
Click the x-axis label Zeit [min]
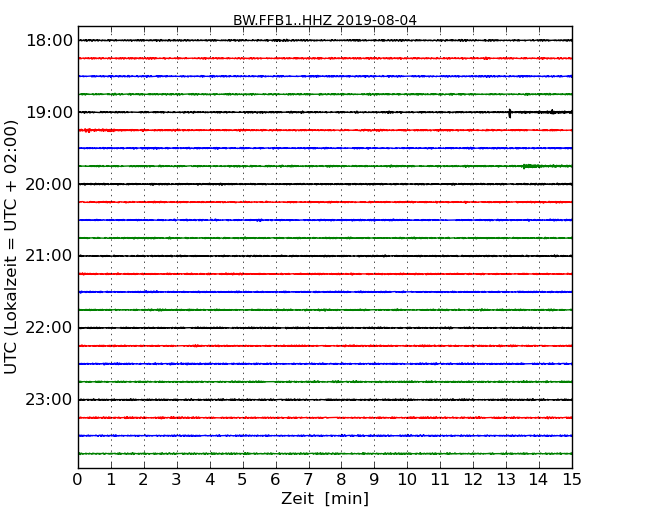click(325, 498)
